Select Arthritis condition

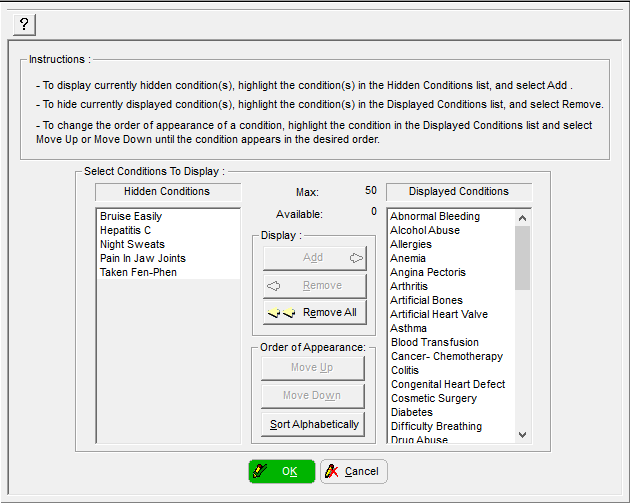[452, 286]
